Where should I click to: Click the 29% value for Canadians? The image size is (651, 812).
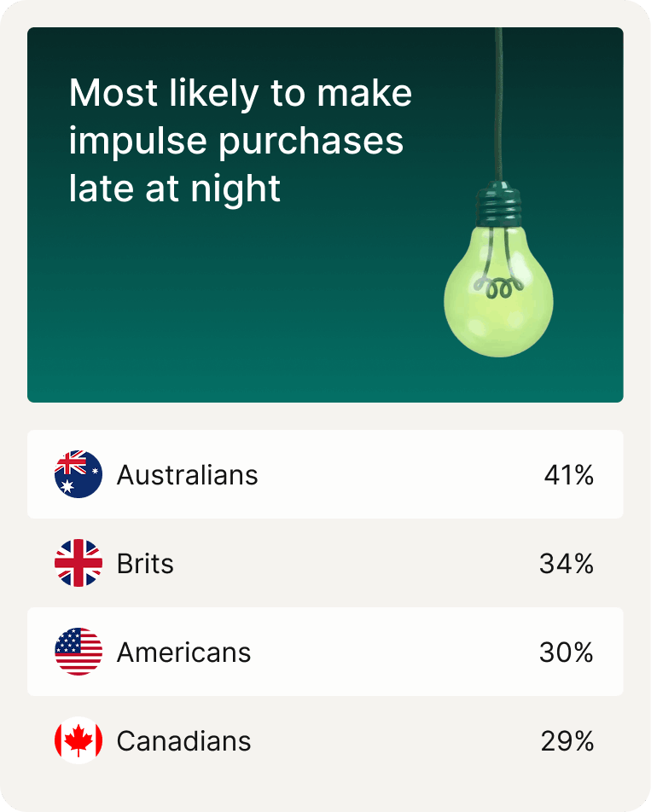tap(567, 741)
